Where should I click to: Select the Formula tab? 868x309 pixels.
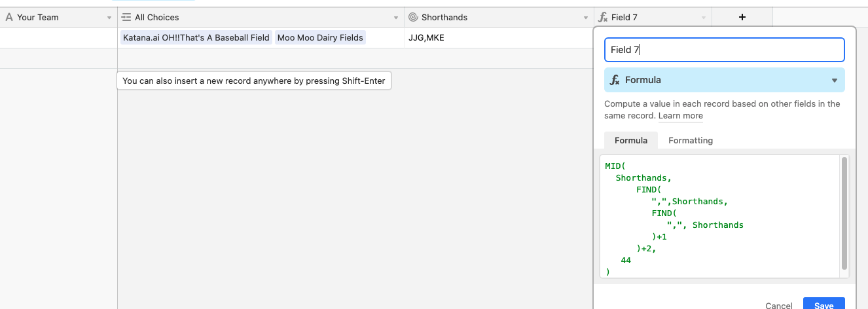point(631,140)
